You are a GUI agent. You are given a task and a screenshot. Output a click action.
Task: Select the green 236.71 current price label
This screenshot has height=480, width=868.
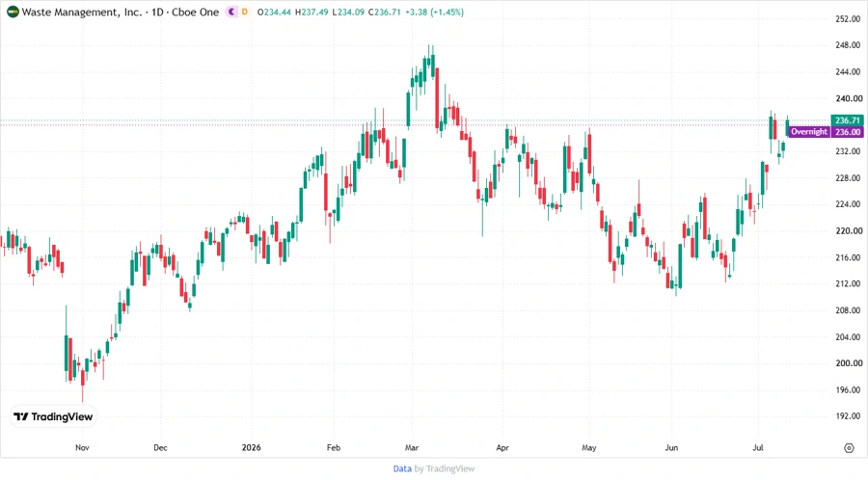click(847, 120)
